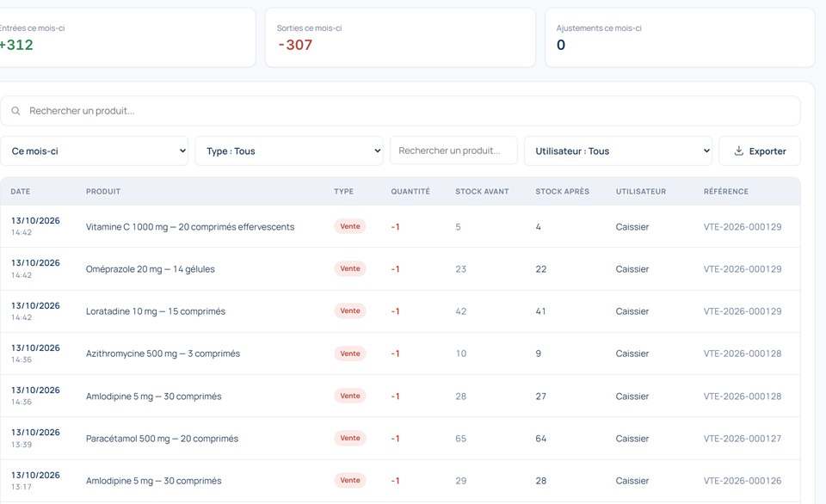Click stock avant value 65

click(461, 438)
